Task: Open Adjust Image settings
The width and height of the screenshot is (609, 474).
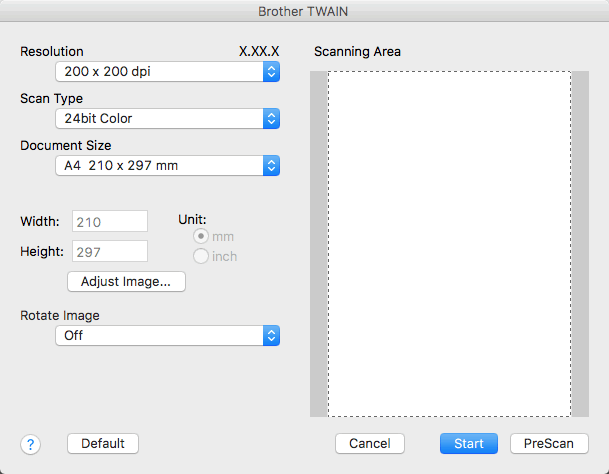Action: coord(126,282)
